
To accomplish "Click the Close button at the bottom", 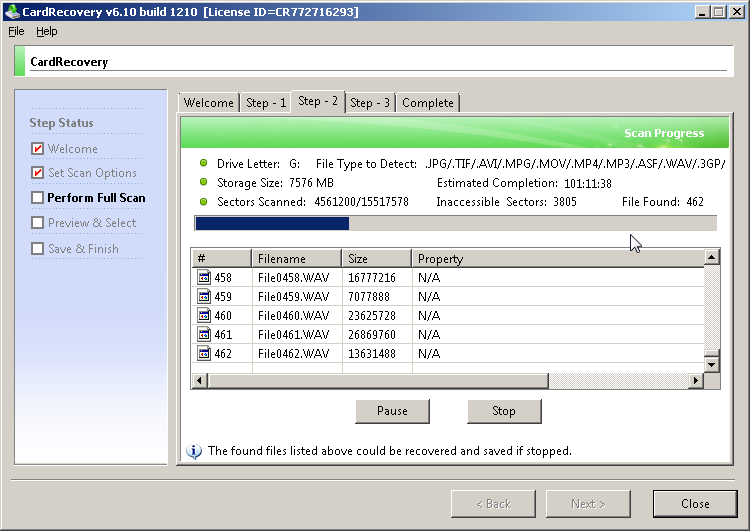I will pyautogui.click(x=695, y=504).
